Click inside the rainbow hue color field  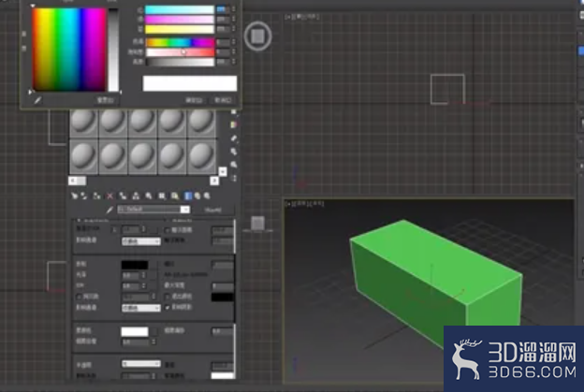pos(68,50)
